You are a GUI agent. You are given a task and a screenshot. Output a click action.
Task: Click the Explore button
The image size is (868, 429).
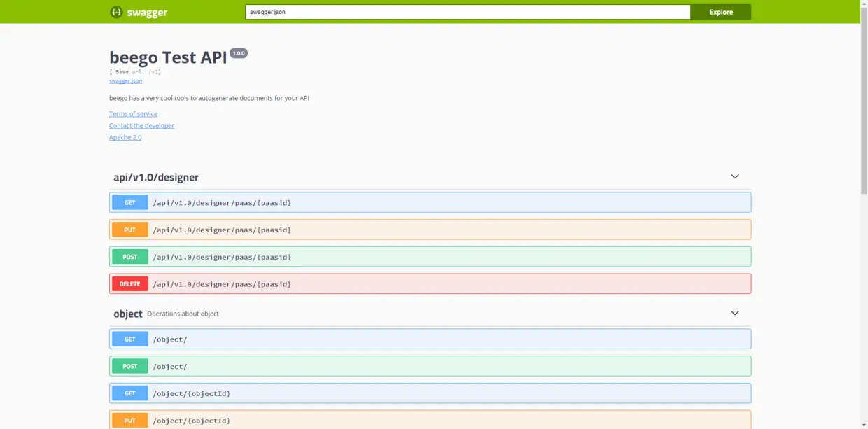pyautogui.click(x=721, y=12)
